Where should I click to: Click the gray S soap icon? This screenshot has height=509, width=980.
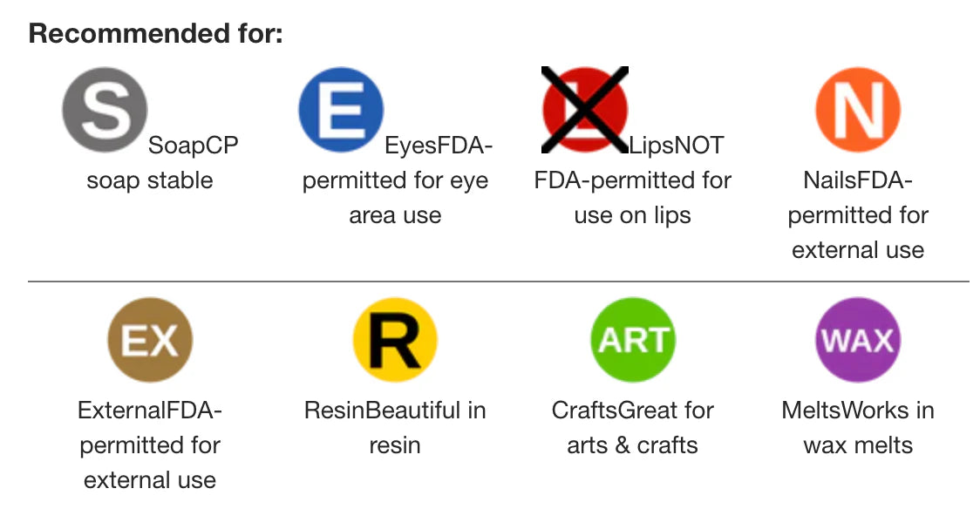pyautogui.click(x=105, y=111)
